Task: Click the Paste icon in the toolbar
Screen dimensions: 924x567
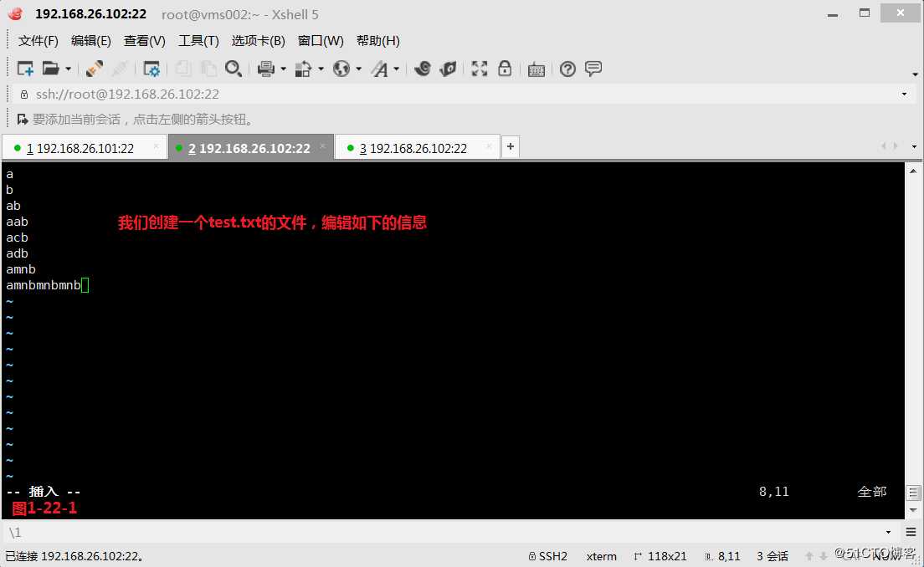Action: (x=208, y=69)
